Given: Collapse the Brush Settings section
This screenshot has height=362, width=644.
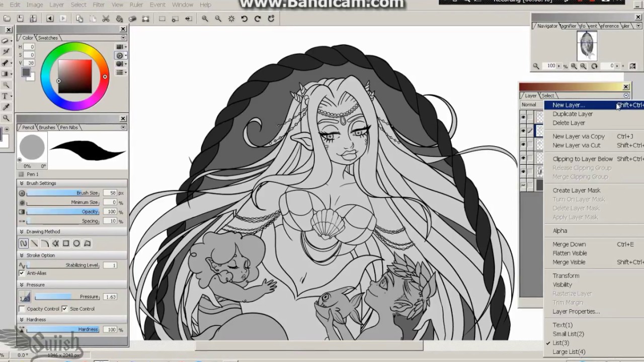Looking at the screenshot, I should click(x=22, y=183).
